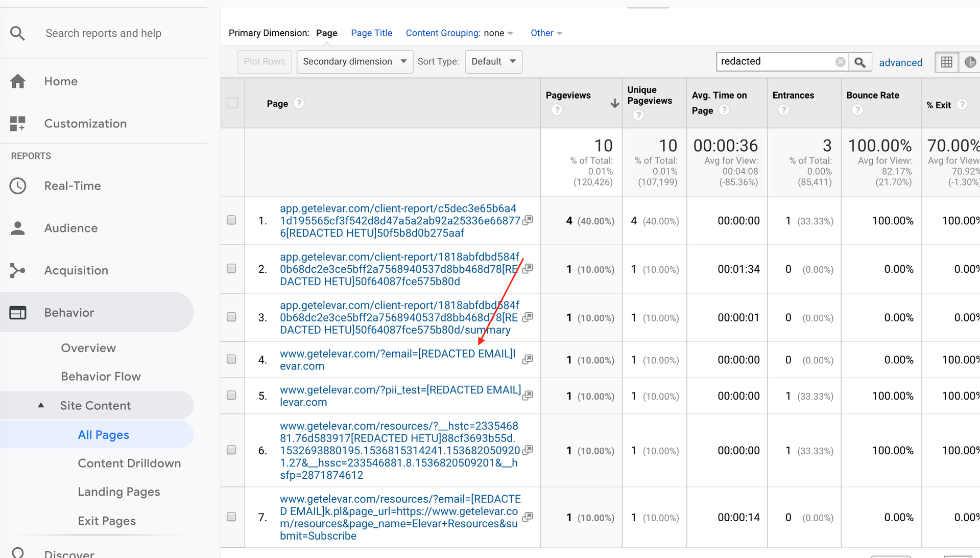Check the row 3 checkbox

click(231, 317)
